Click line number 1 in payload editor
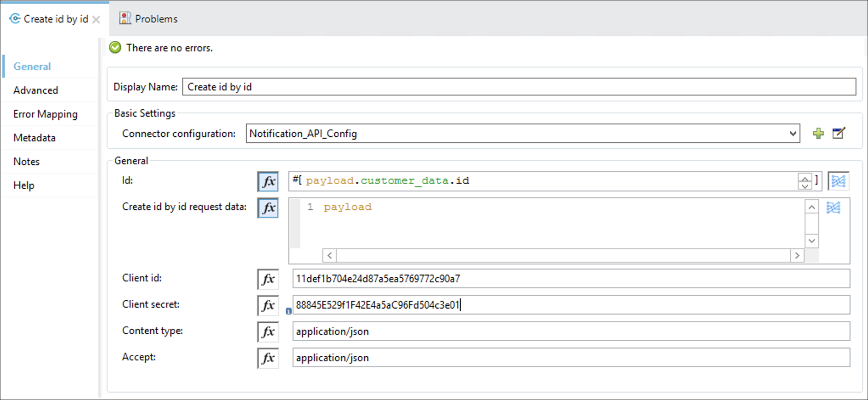 point(310,207)
